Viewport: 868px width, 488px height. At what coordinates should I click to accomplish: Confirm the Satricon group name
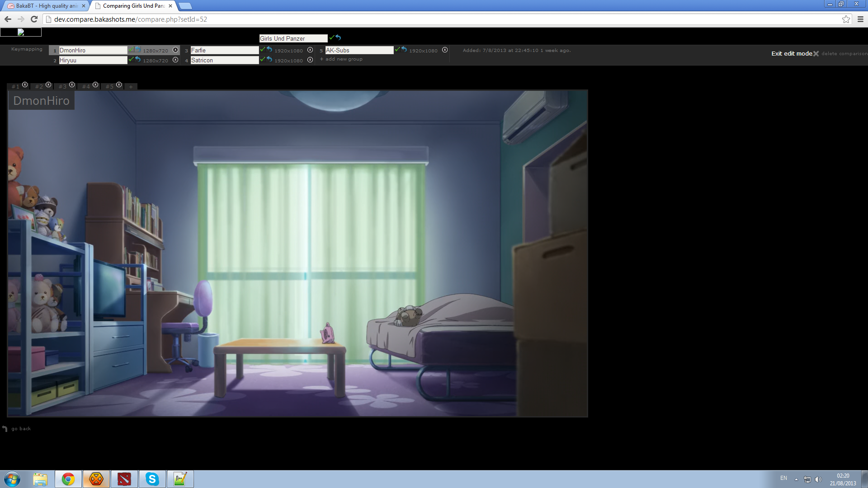tap(263, 59)
